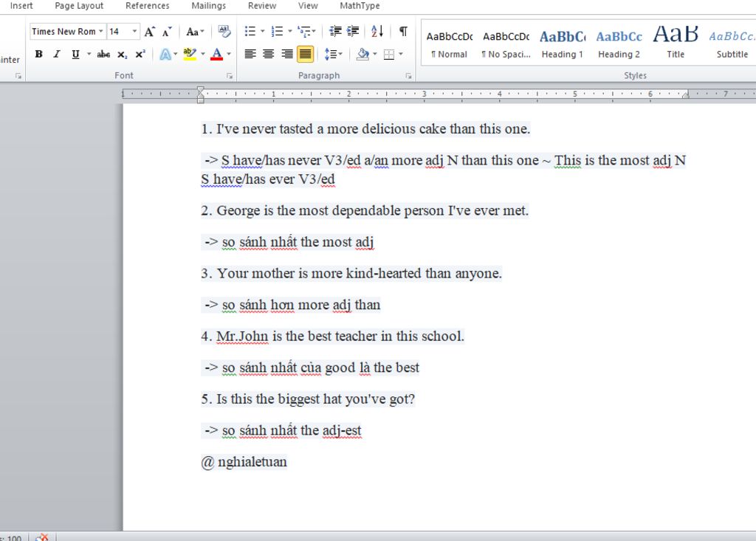Open the Review tab
Image resolution: width=756 pixels, height=541 pixels.
(262, 6)
